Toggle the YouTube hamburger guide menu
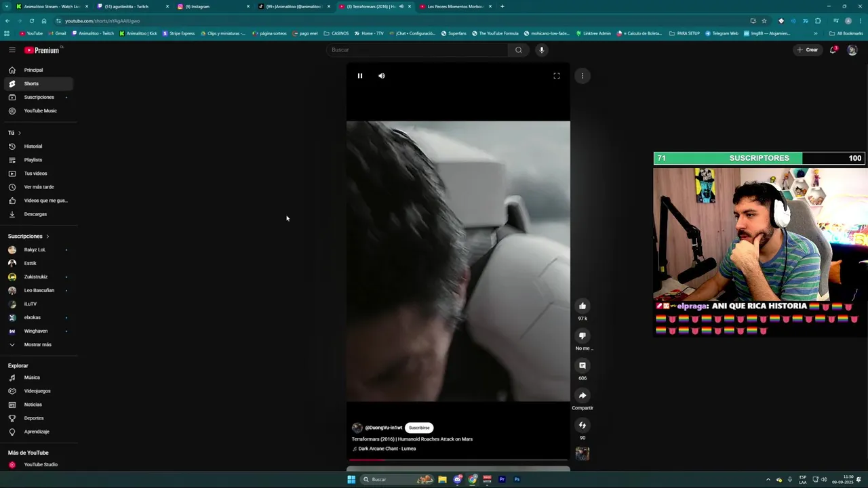This screenshot has width=868, height=488. click(x=12, y=50)
